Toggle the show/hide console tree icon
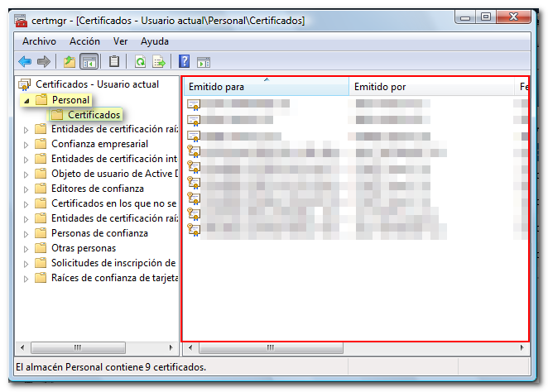 pos(89,61)
